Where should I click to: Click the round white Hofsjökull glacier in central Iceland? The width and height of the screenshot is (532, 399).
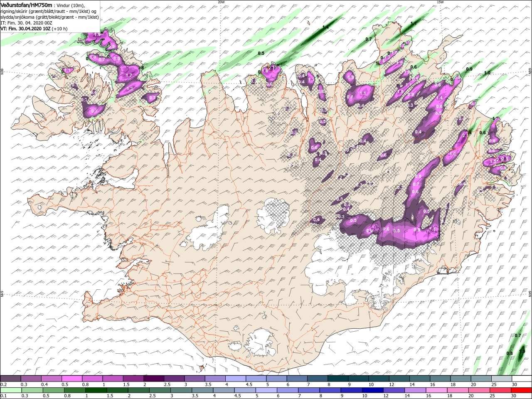pos(273,215)
